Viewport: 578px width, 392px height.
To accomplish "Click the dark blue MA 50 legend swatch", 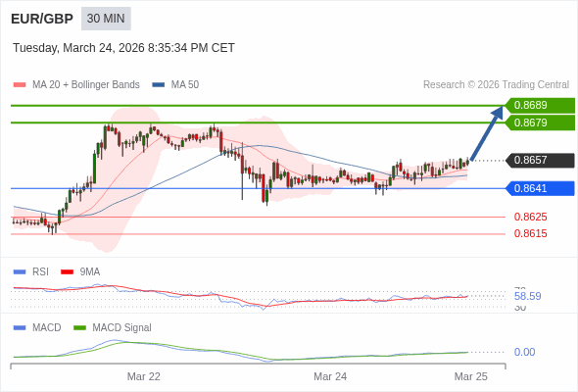I will coord(159,85).
